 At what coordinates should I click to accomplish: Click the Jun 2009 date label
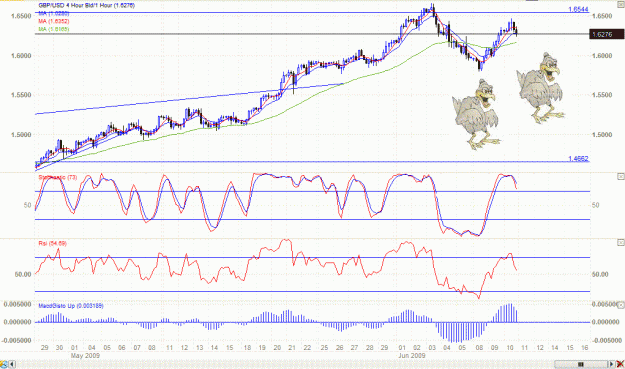click(x=412, y=355)
